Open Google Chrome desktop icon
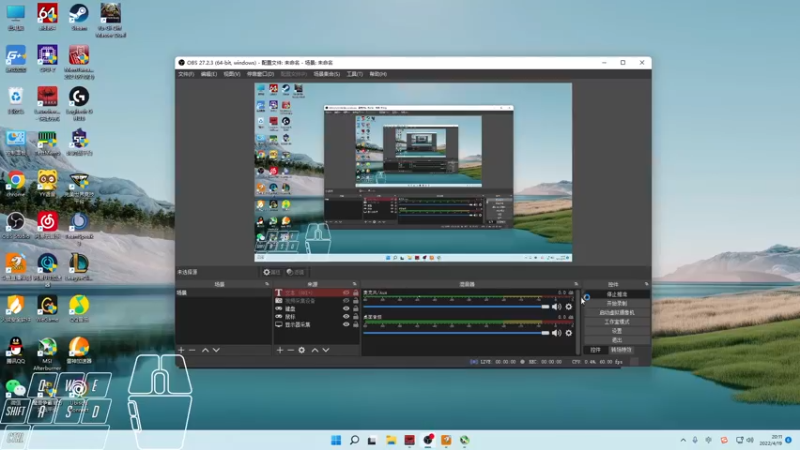800x450 pixels. point(16,180)
